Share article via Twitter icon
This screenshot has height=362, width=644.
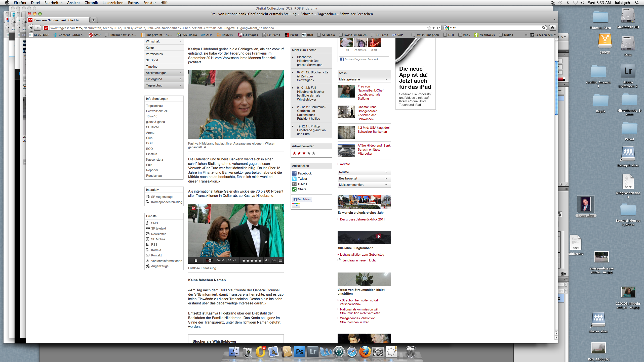pos(294,179)
